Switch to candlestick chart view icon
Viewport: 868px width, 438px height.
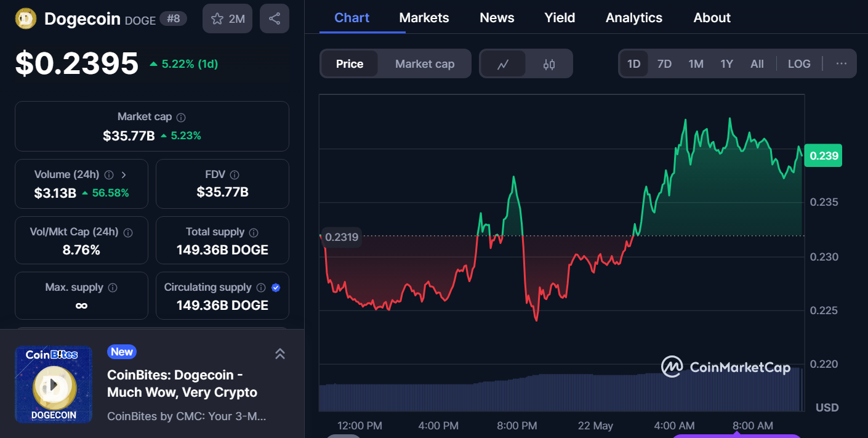tap(549, 64)
